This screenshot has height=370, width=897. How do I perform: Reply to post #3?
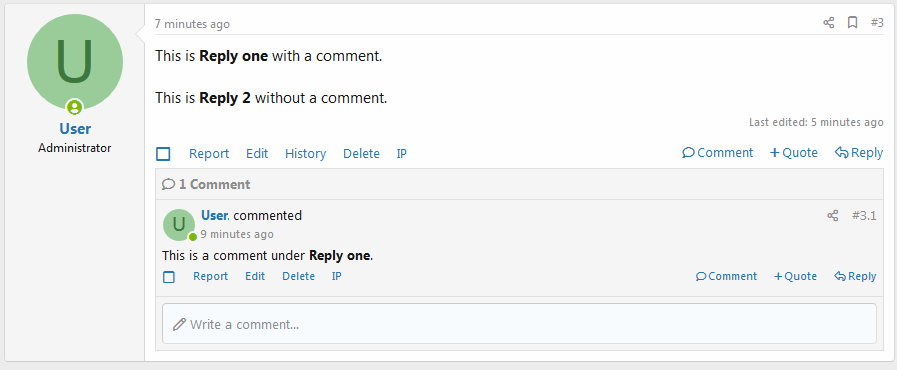coord(859,153)
